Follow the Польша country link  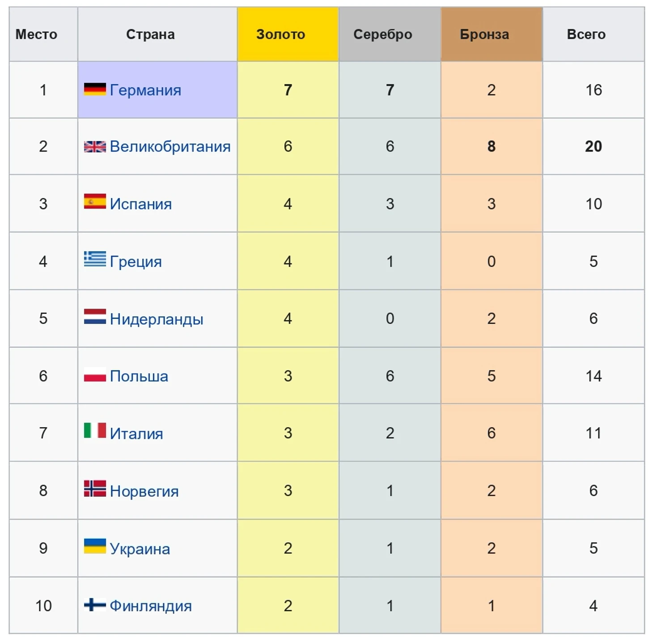[x=139, y=376]
